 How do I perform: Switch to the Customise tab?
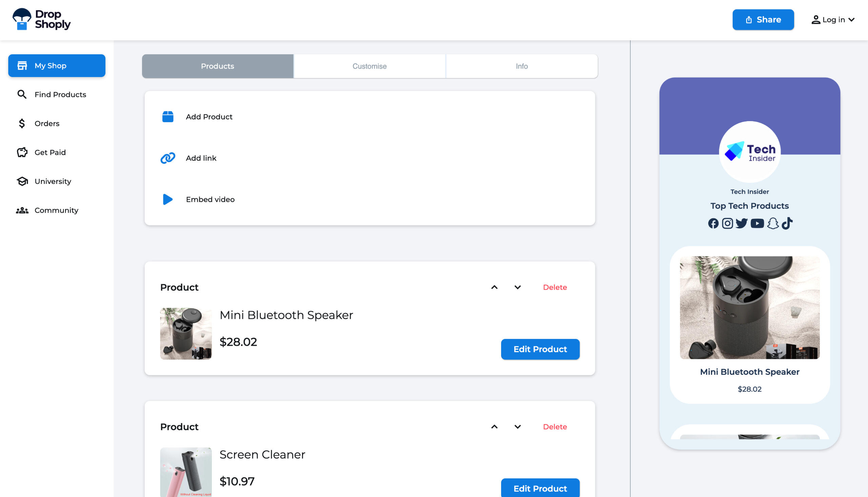pyautogui.click(x=369, y=66)
